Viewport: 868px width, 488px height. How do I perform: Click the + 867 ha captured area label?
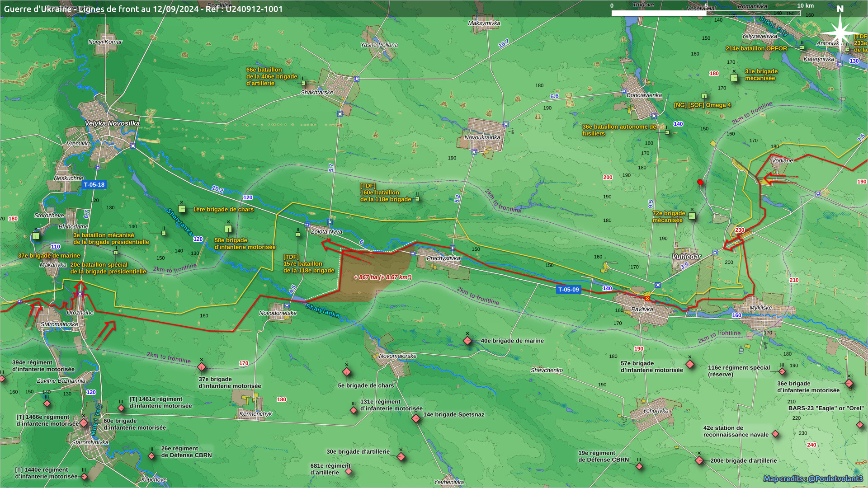point(382,277)
